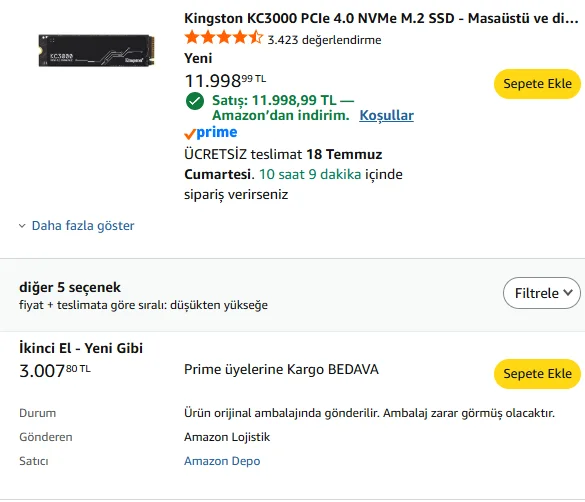Click the 3.423 değerlendirme reviews count
The height and width of the screenshot is (502, 585).
(324, 40)
